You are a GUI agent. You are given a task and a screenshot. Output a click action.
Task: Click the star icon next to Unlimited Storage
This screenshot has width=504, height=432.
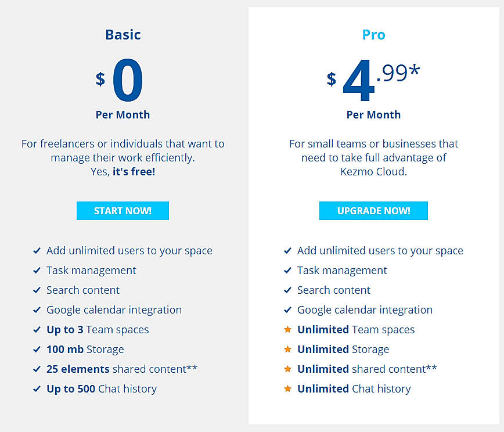(x=287, y=349)
